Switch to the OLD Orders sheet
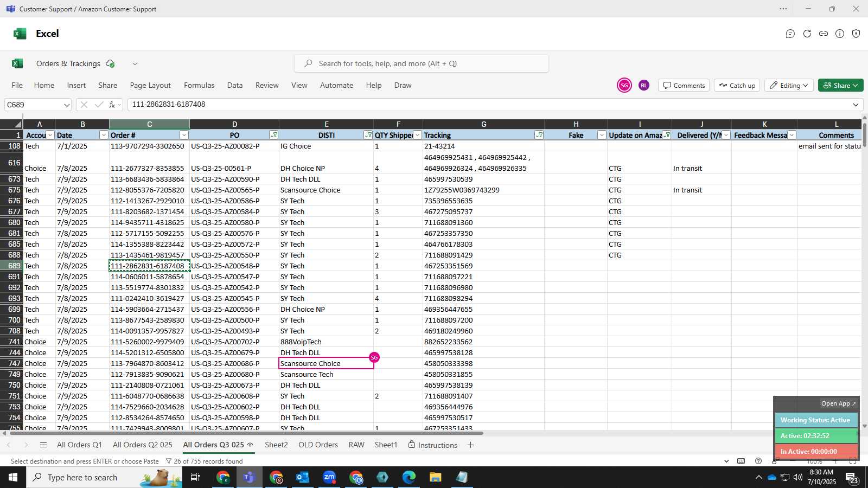This screenshot has height=488, width=868. pyautogui.click(x=318, y=445)
